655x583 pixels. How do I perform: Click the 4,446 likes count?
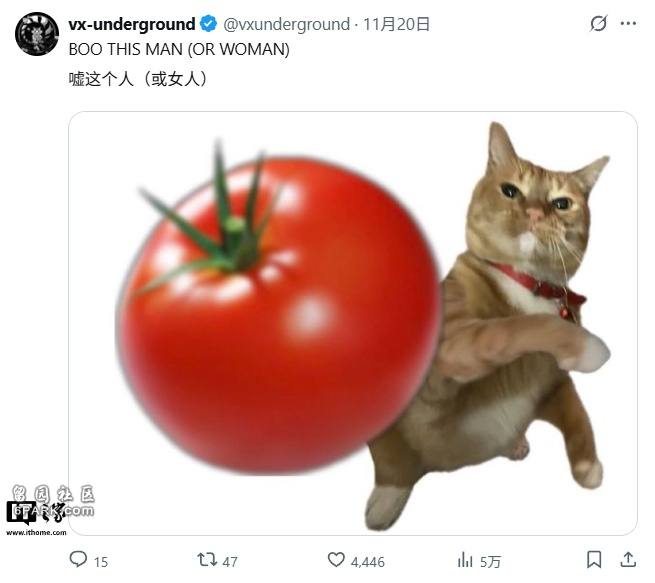pos(368,562)
